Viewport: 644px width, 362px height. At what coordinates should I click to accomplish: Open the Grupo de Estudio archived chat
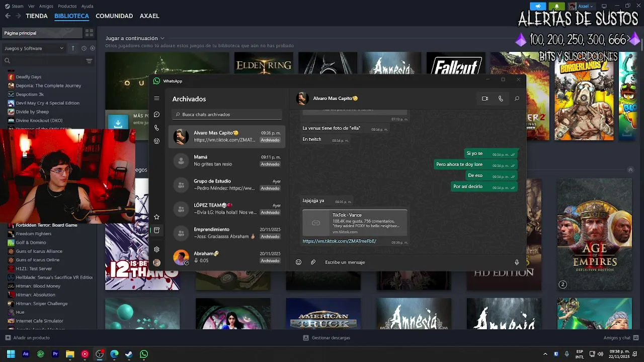pyautogui.click(x=227, y=185)
